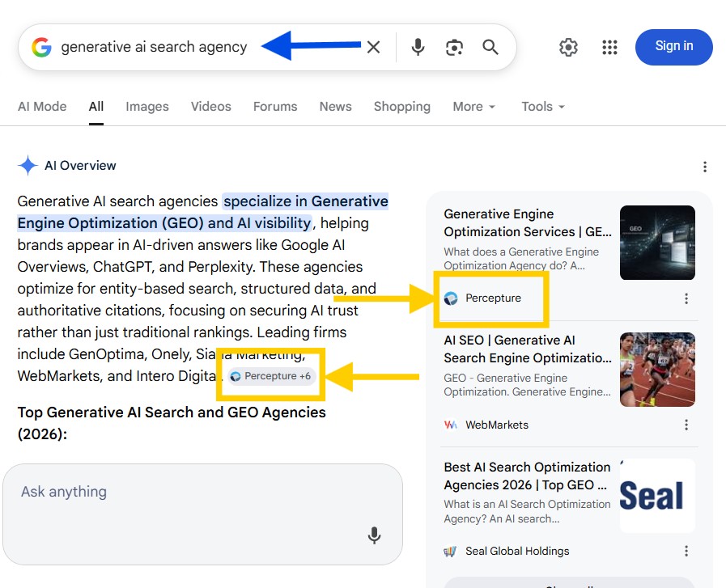Expand the Tools dropdown
Viewport: 726px width, 588px height.
[543, 107]
